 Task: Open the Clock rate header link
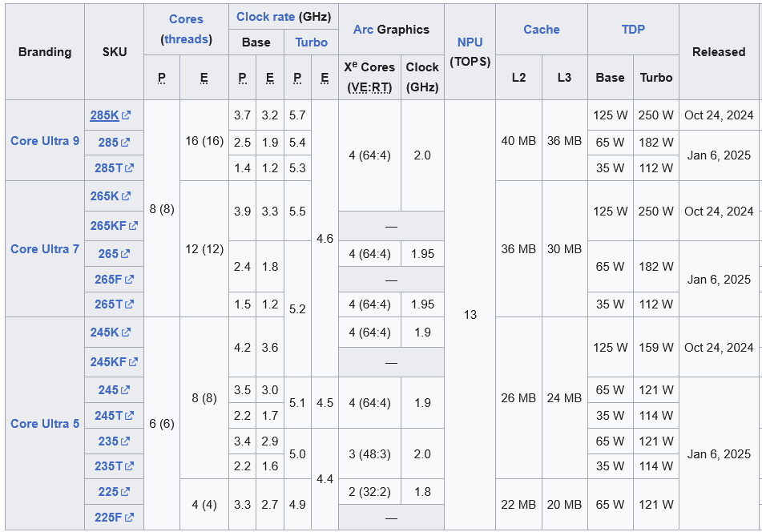(265, 17)
